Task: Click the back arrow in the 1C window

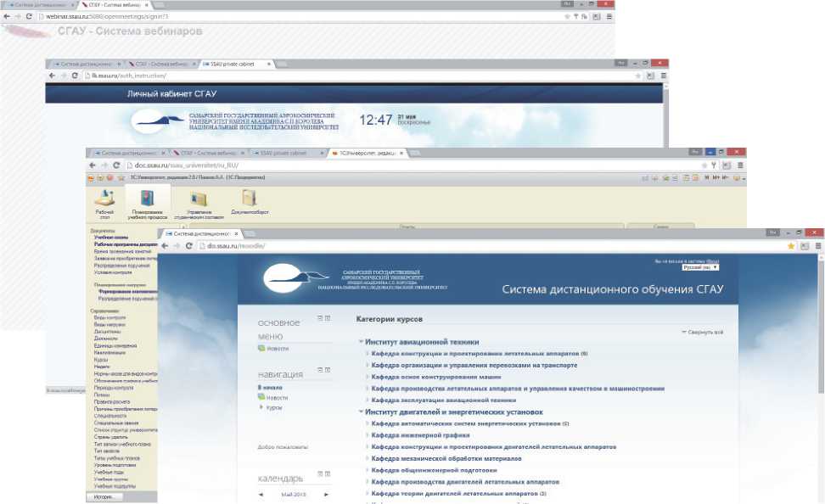Action: pyautogui.click(x=93, y=165)
